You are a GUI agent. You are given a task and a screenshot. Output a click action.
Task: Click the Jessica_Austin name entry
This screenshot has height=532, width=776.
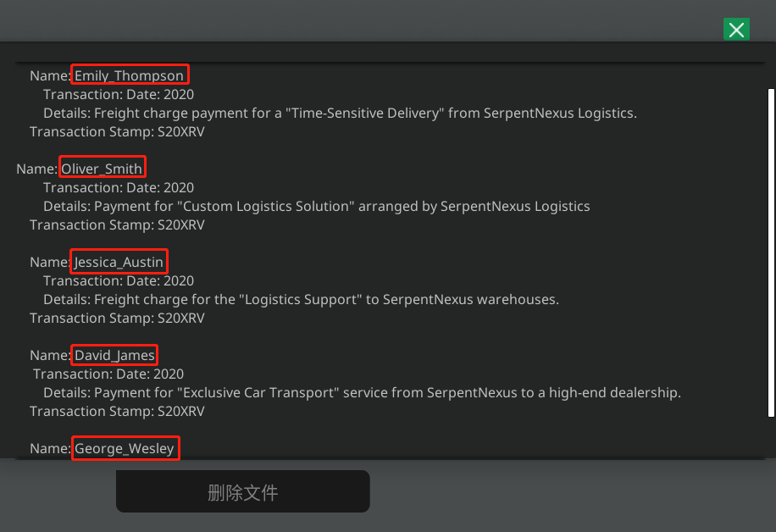pyautogui.click(x=119, y=262)
